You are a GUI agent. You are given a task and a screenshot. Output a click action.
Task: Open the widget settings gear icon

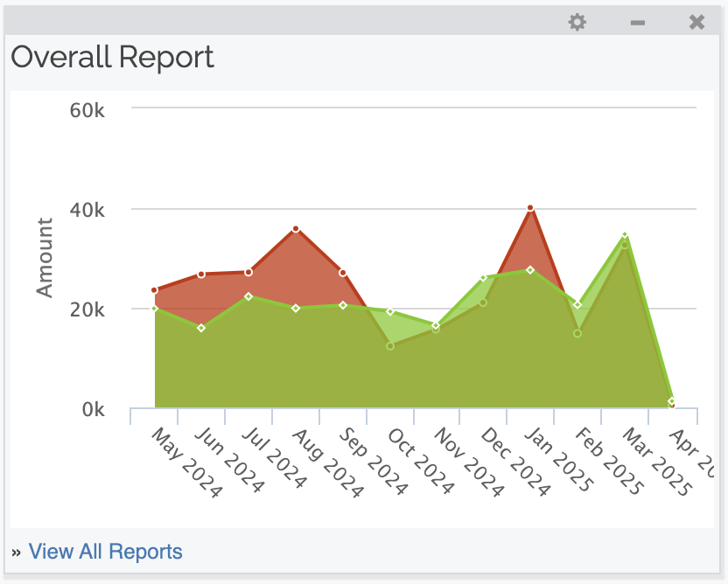577,22
